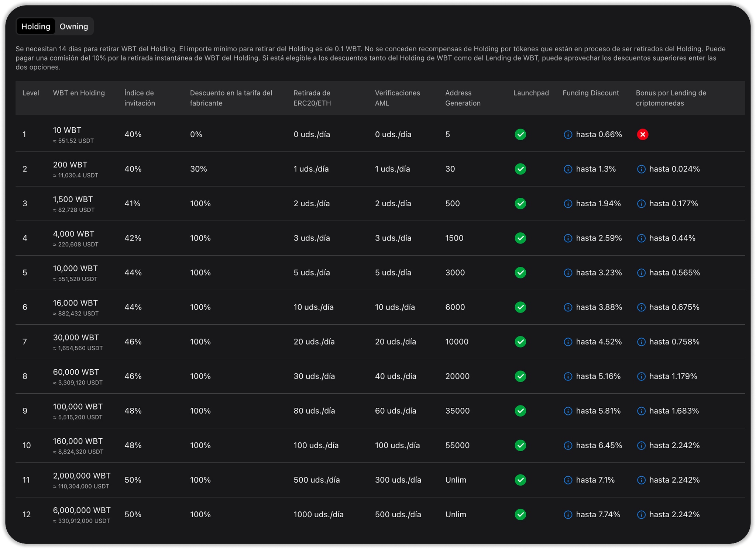Click red X lending bonus icon level 1
756x549 pixels.
click(642, 135)
